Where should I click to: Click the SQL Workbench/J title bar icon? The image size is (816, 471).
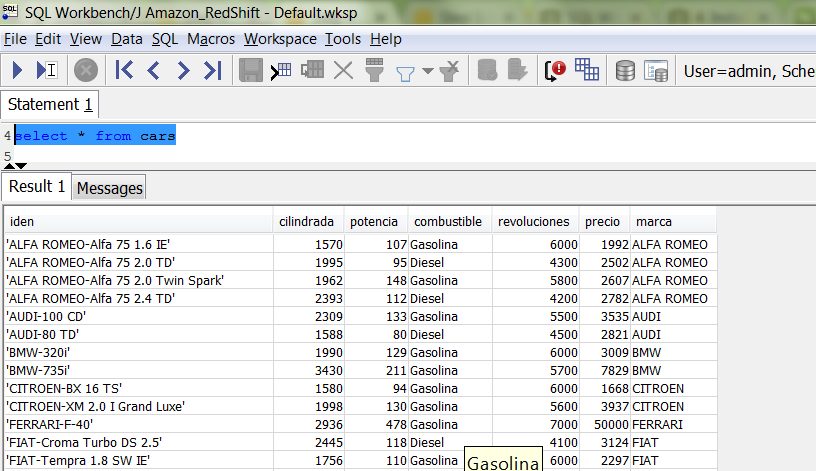click(10, 11)
